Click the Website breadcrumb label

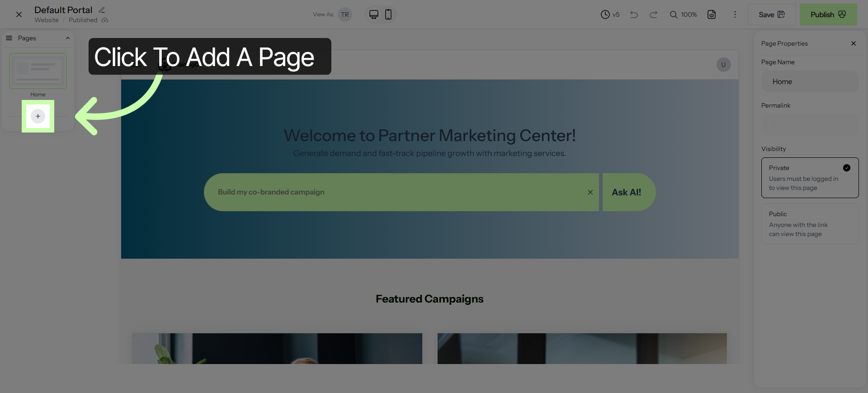47,20
